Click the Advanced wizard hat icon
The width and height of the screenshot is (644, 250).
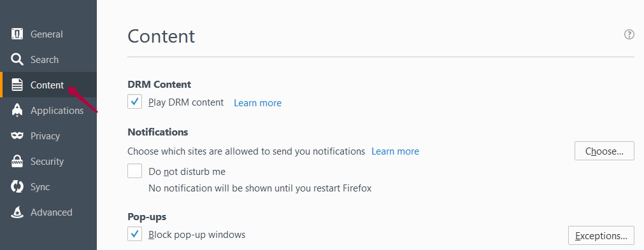[17, 212]
